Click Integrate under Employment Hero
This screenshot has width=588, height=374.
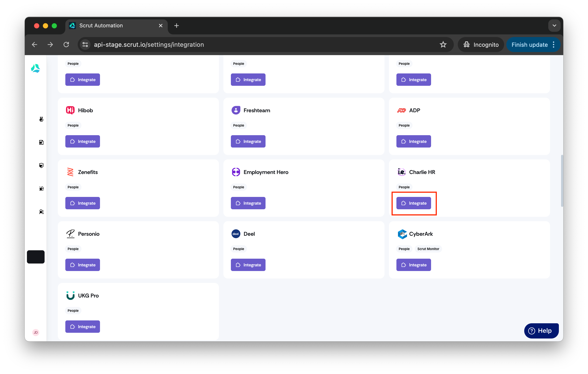click(x=248, y=203)
